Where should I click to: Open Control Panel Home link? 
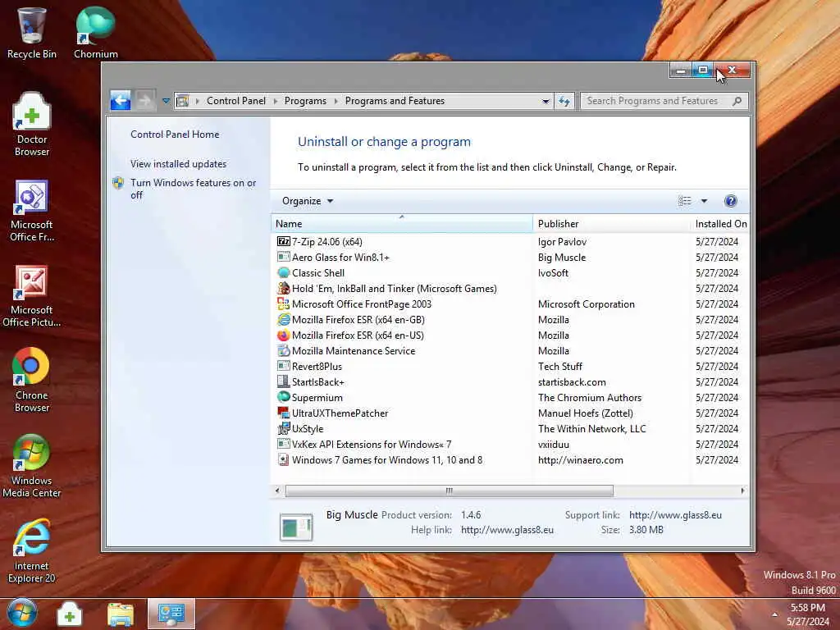click(175, 135)
